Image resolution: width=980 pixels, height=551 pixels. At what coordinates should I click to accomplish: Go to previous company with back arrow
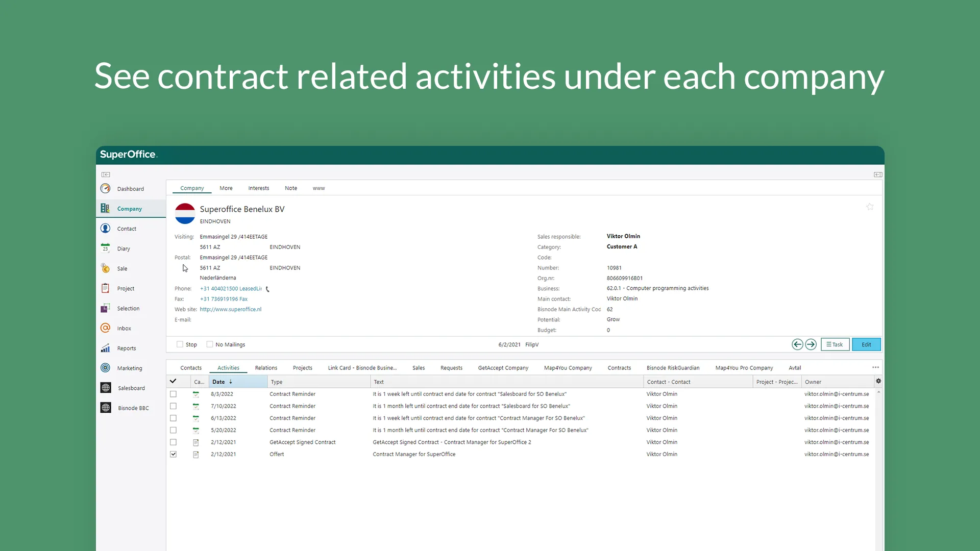(797, 345)
